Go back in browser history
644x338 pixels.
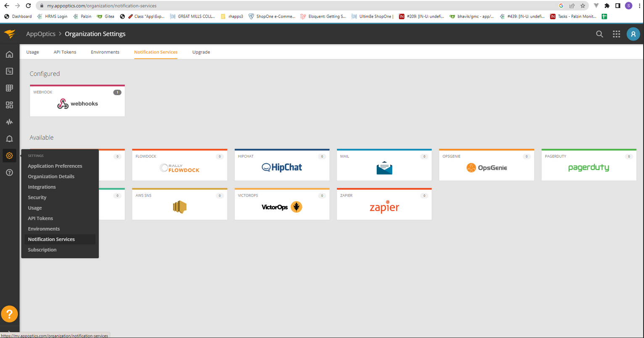click(6, 6)
